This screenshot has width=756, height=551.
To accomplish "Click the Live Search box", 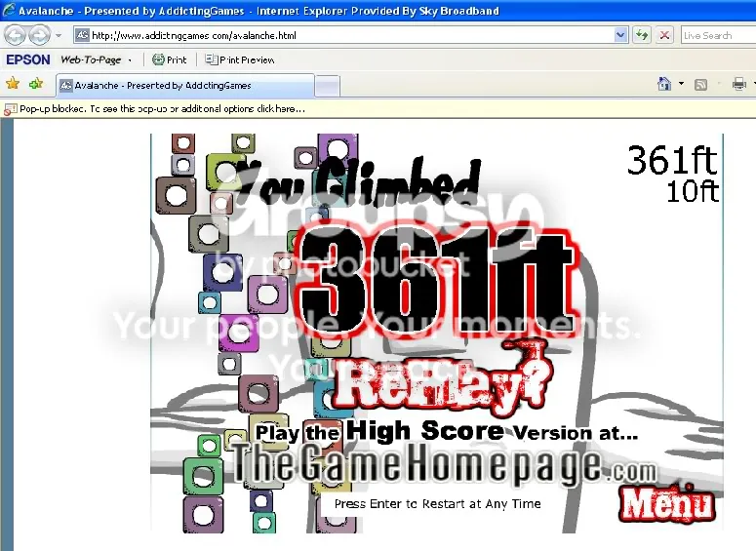I will click(x=718, y=35).
